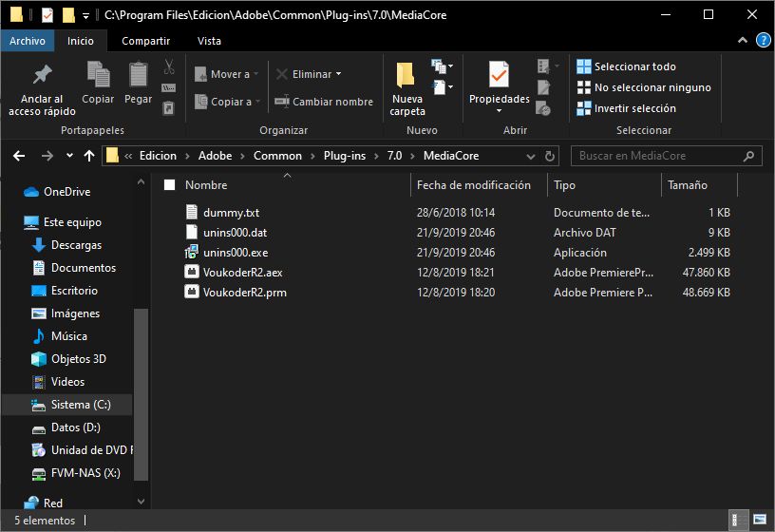This screenshot has height=532, width=775.
Task: Click Seleccionar todo
Action: coord(634,66)
